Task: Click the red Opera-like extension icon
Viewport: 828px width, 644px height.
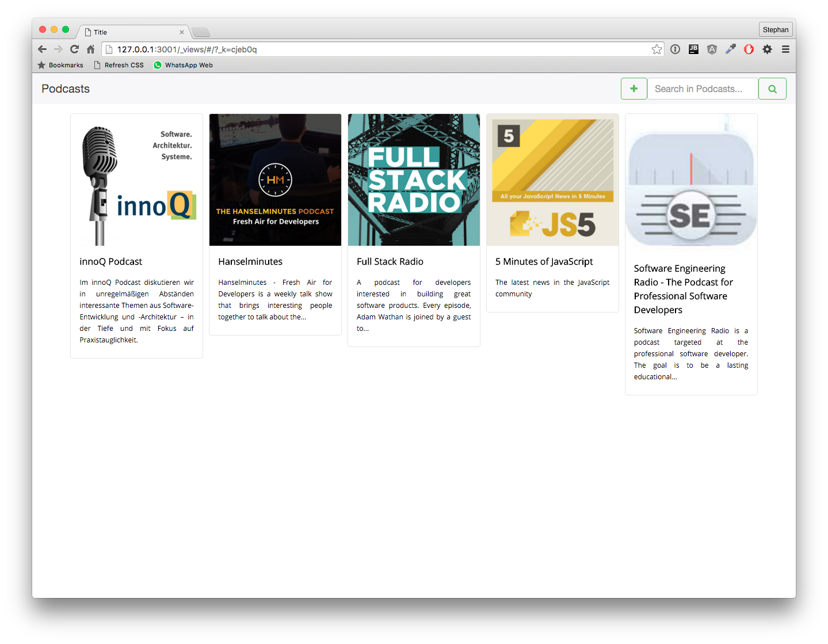Action: 749,49
